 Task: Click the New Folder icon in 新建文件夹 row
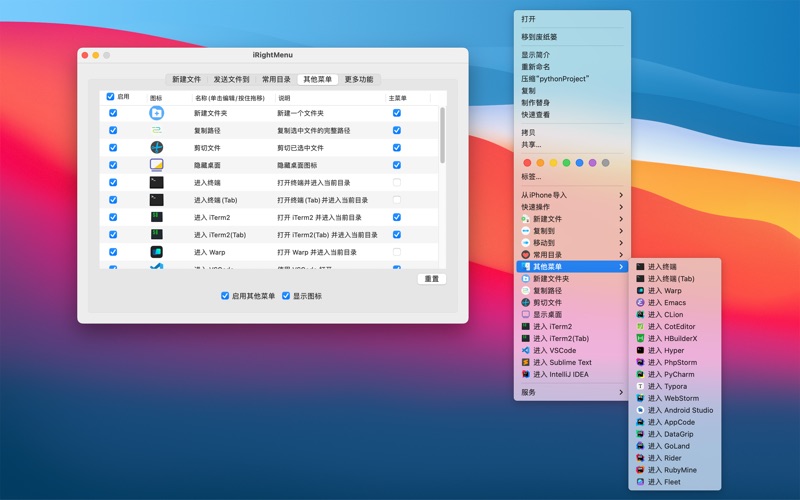[x=157, y=113]
